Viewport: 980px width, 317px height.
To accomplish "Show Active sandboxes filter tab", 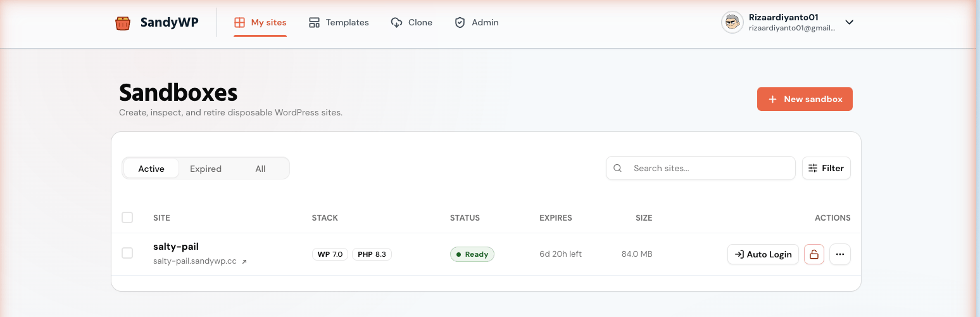I will (x=151, y=169).
